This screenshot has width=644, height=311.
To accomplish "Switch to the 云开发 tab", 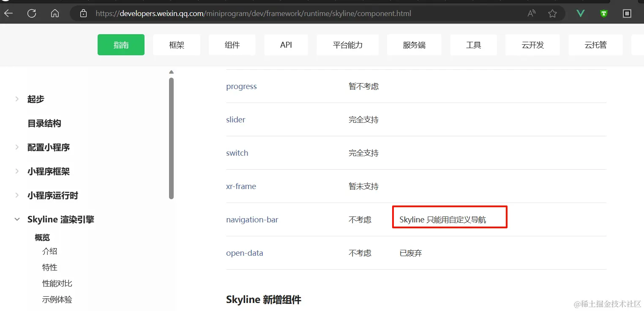I will click(532, 44).
